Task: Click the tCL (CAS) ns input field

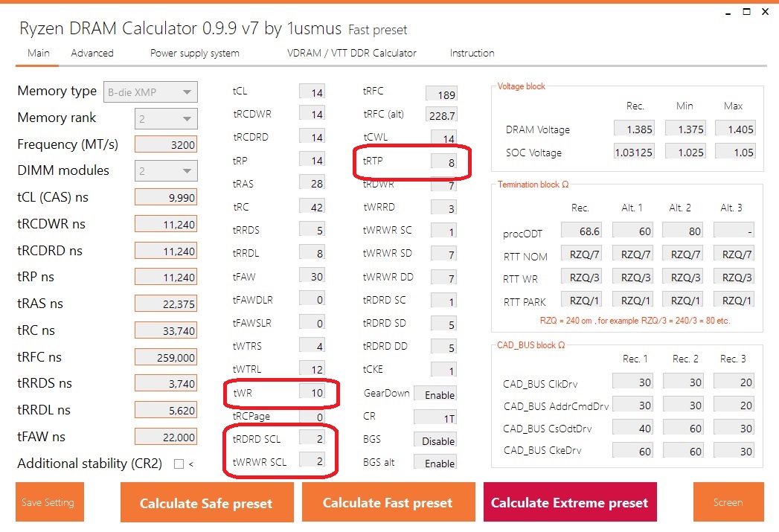Action: click(x=166, y=198)
